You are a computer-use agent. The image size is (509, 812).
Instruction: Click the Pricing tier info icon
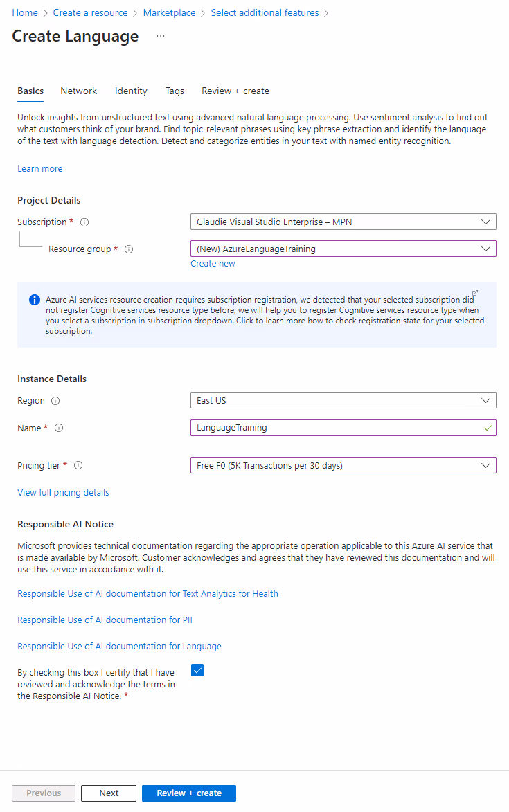pos(78,466)
